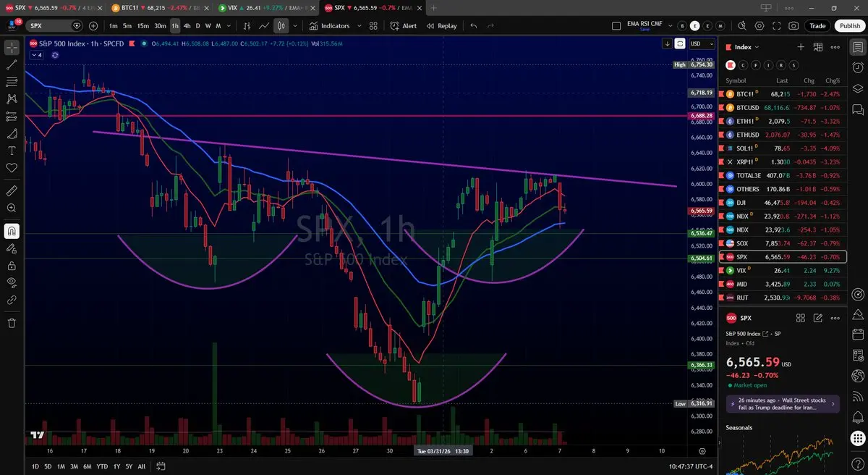Edit SPX symbol note pencil icon
This screenshot has width=868, height=475.
click(818, 318)
